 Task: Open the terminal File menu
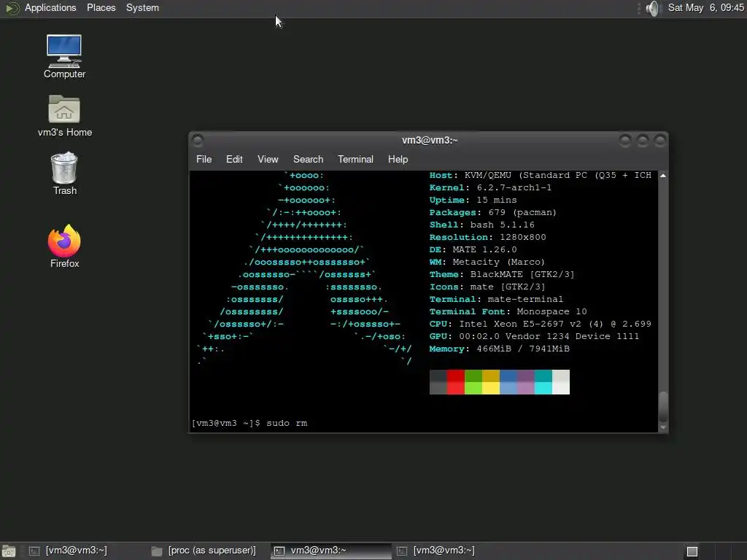pyautogui.click(x=204, y=159)
